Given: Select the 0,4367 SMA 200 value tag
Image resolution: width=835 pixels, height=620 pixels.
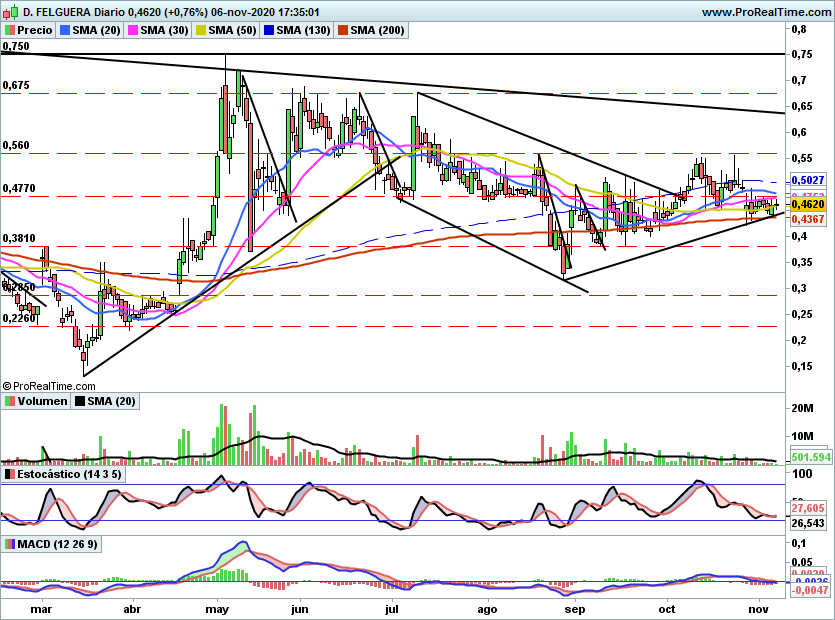Looking at the screenshot, I should pyautogui.click(x=807, y=219).
